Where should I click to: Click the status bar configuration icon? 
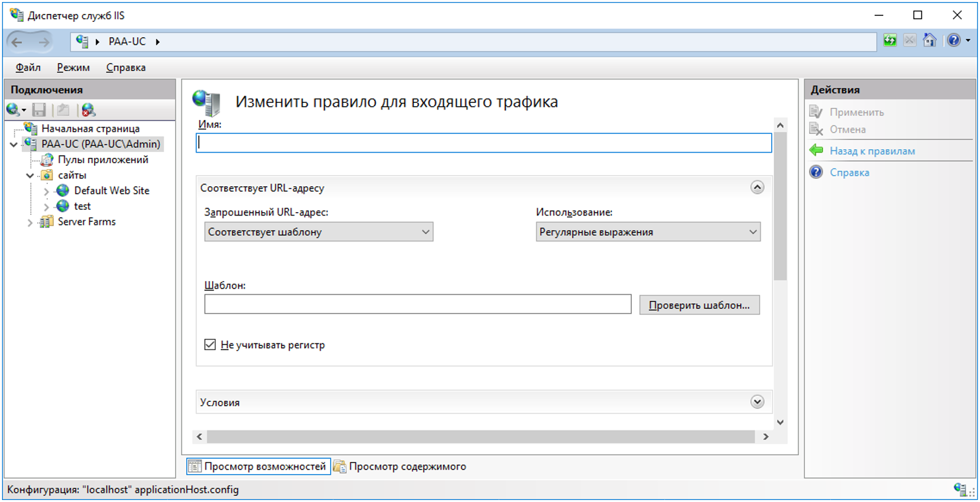click(x=960, y=489)
